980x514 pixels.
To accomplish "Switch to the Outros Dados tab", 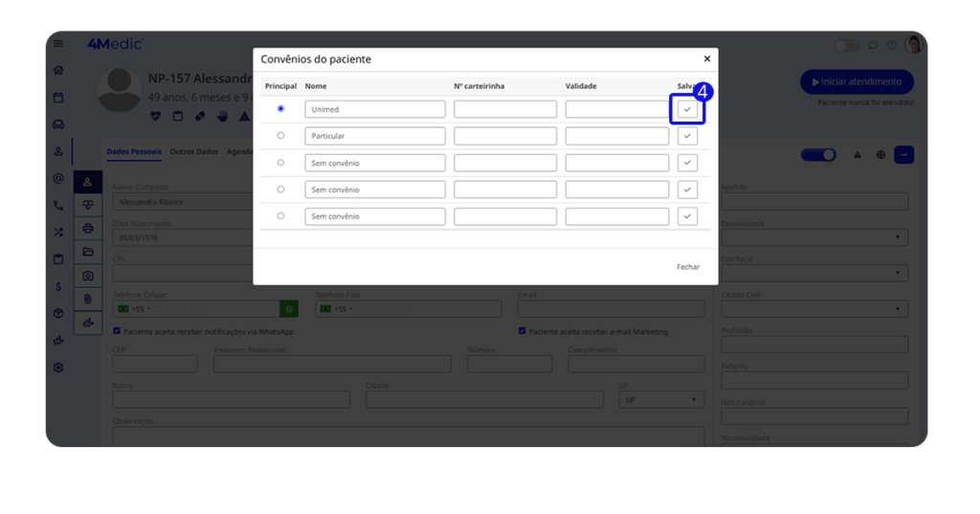I will tap(194, 152).
